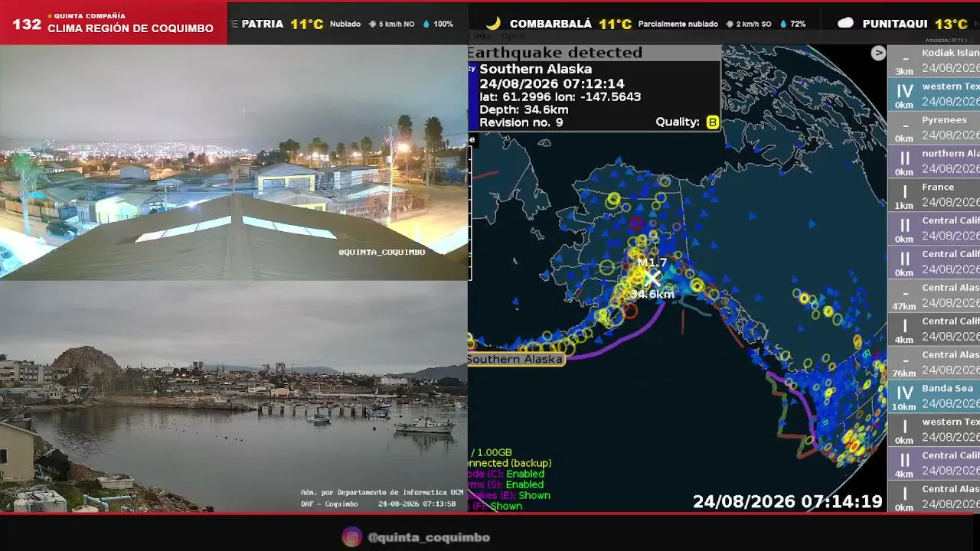The image size is (980, 551).
Task: Click the "Nublado" condition for PATRIA
Action: (345, 24)
